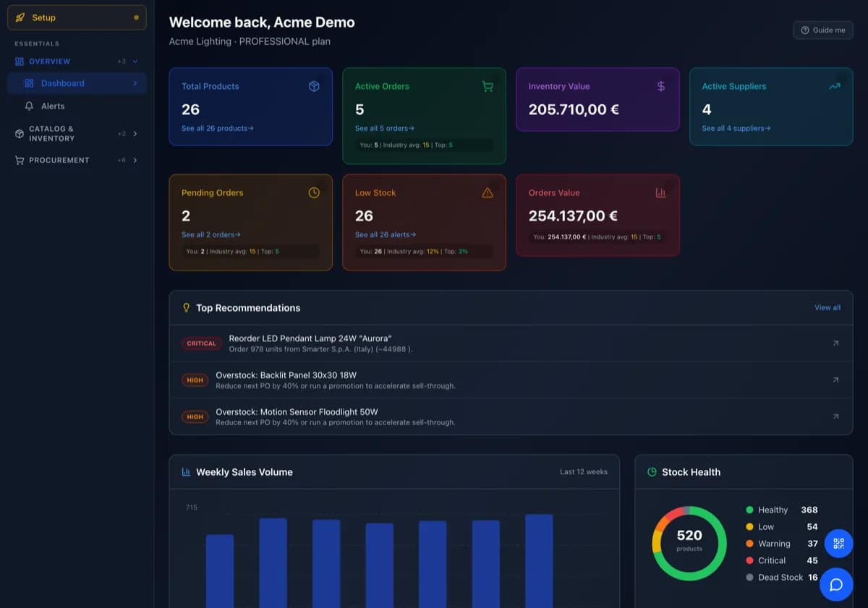Screen dimensions: 868x608
Task: Click Overstock: Motion Sensor Floodlight 50W text
Action: pyautogui.click(x=297, y=412)
